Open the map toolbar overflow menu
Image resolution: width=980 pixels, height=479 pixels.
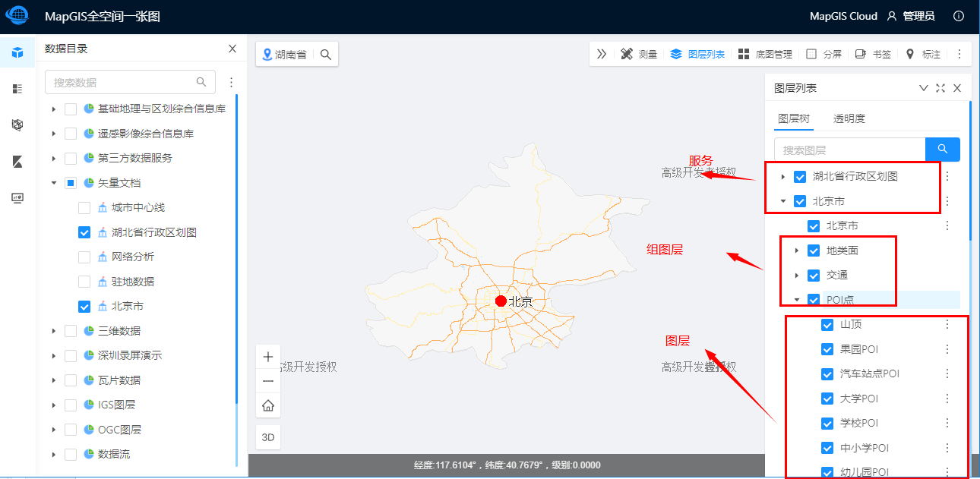coord(959,54)
